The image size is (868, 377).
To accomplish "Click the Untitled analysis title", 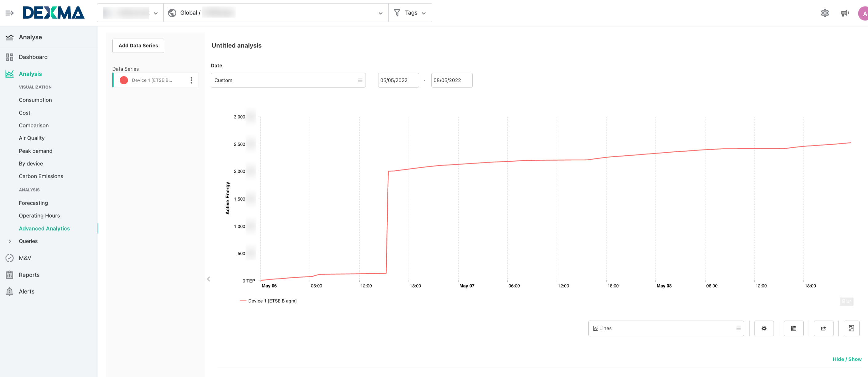I will click(237, 46).
